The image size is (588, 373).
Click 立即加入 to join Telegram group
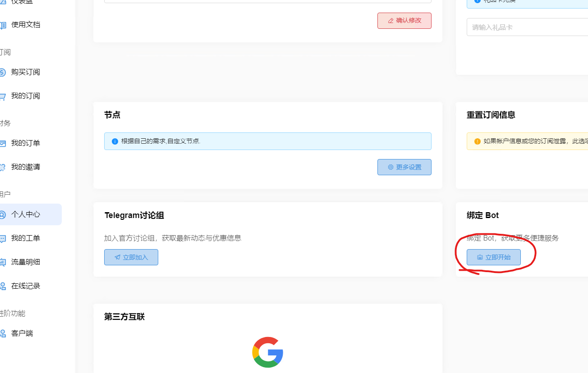pos(131,257)
